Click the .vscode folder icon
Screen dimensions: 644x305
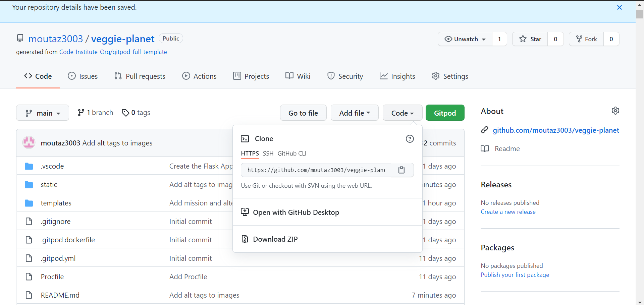29,166
